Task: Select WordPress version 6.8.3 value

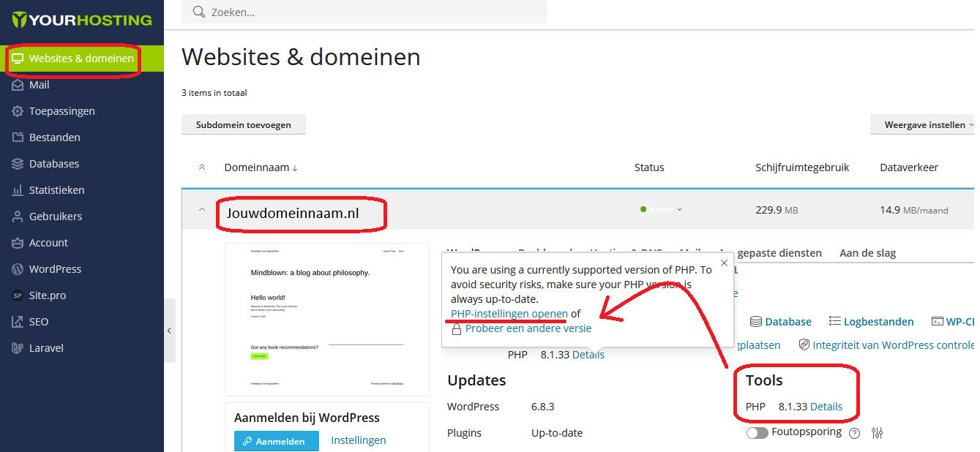Action: [x=544, y=407]
